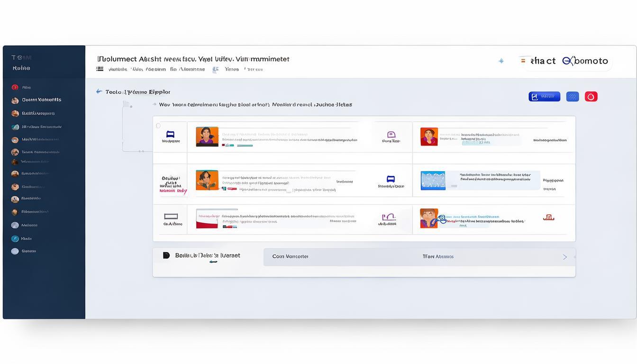This screenshot has height=364, width=637.
Task: Click the black flag icon beside Boillets
Action: [x=166, y=255]
